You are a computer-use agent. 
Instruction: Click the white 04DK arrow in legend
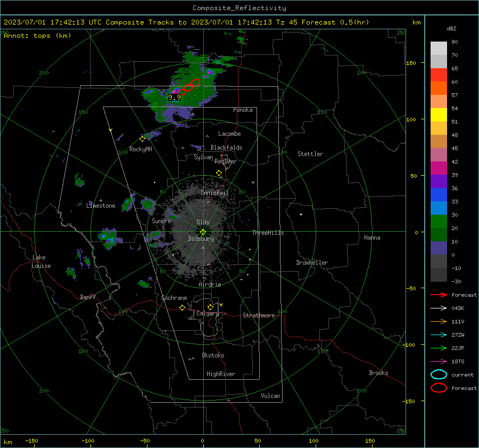click(x=439, y=308)
